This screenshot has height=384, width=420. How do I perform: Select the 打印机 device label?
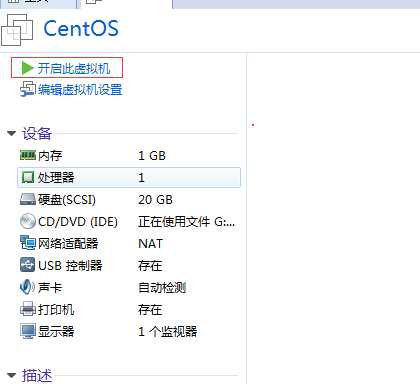[56, 309]
